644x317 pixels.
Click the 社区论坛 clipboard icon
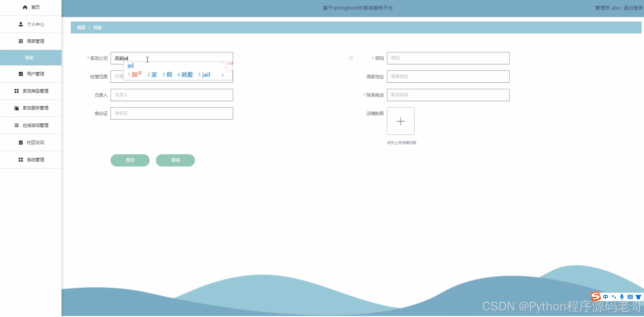pos(21,142)
